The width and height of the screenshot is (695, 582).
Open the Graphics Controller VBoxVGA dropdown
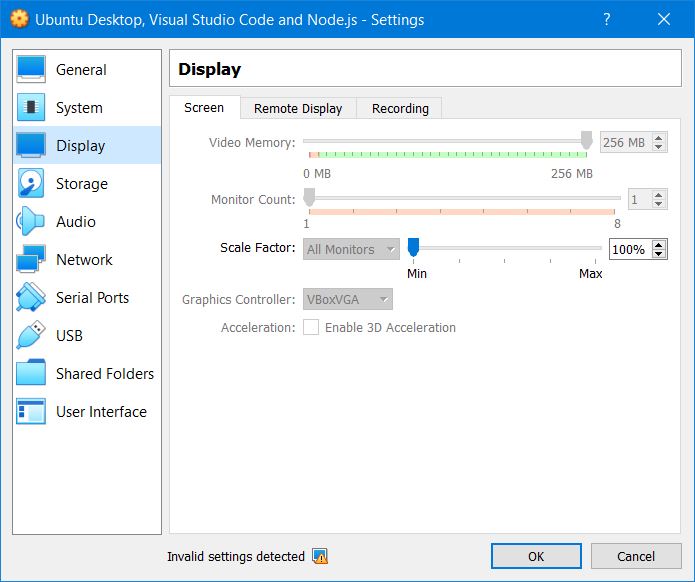(347, 299)
